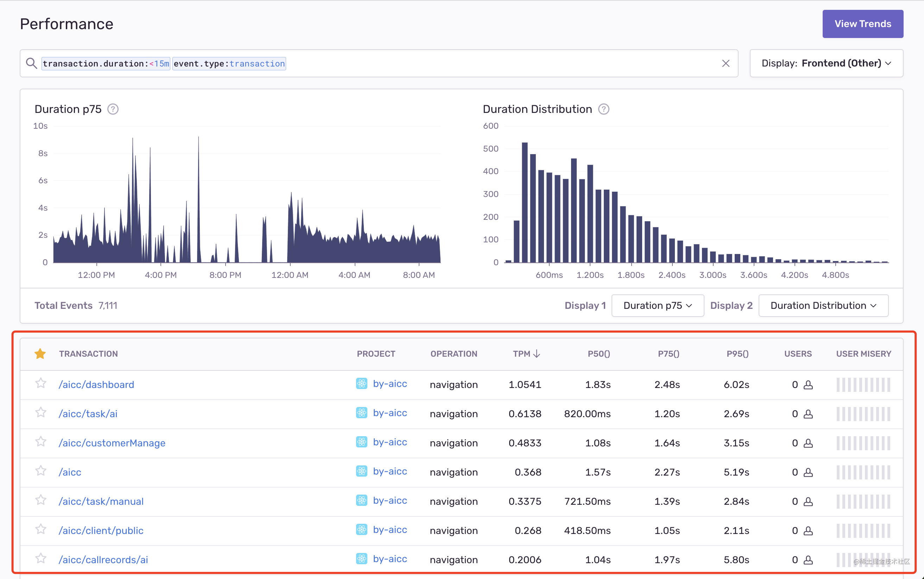Image resolution: width=924 pixels, height=579 pixels.
Task: Open the Duration Distribution help icon
Action: tap(603, 109)
